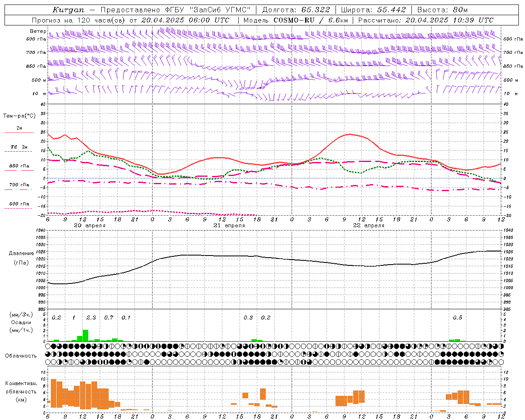This screenshot has width=525, height=420.
Task: Click the precipitation value "0.7"
Action: [x=109, y=317]
